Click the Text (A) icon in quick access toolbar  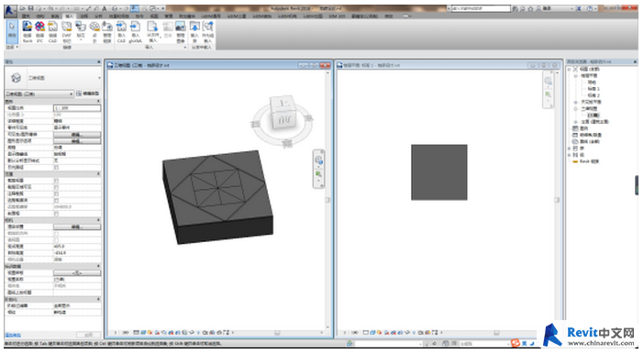(105, 8)
